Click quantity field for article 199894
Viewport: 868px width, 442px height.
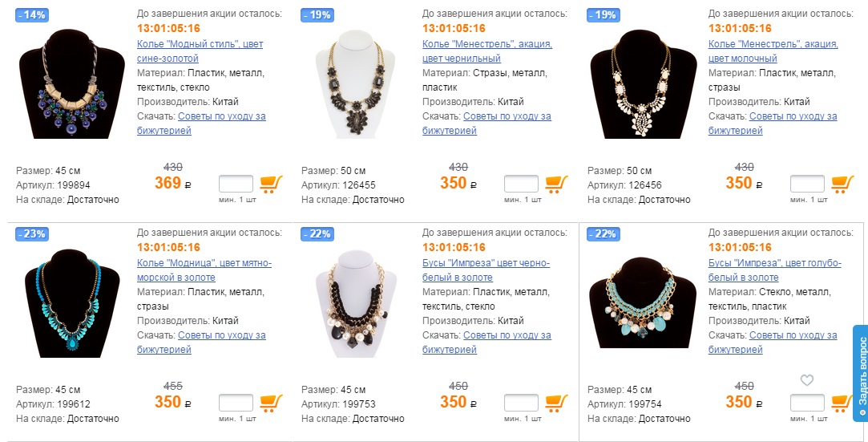click(236, 184)
